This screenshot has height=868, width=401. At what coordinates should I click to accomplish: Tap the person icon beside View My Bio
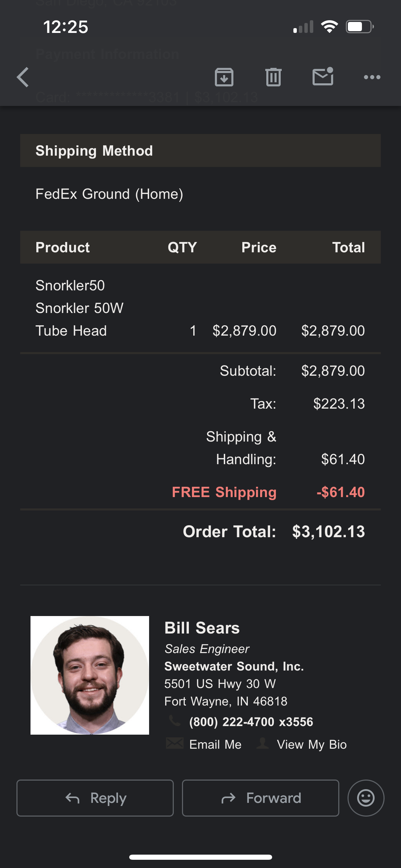[x=263, y=743]
